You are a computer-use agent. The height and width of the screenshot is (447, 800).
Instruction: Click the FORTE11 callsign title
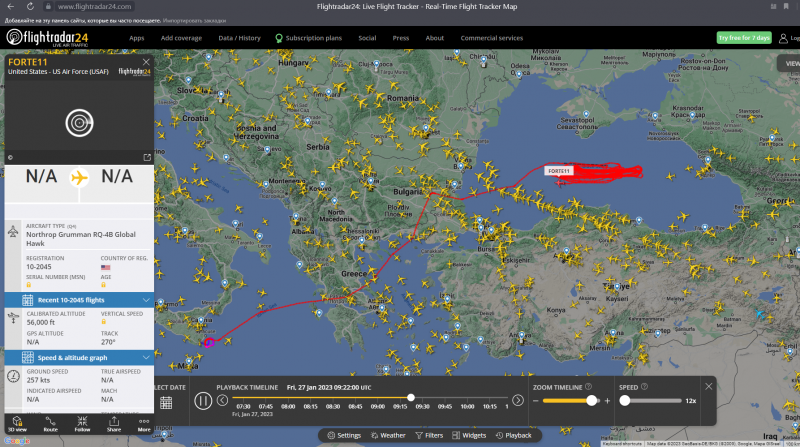(28, 62)
